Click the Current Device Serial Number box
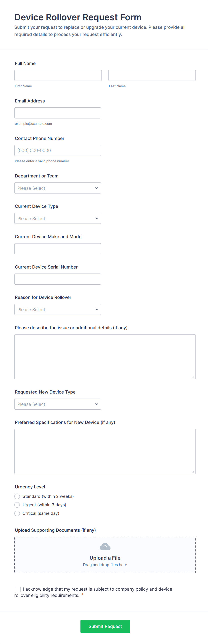208x644 pixels. tap(58, 279)
